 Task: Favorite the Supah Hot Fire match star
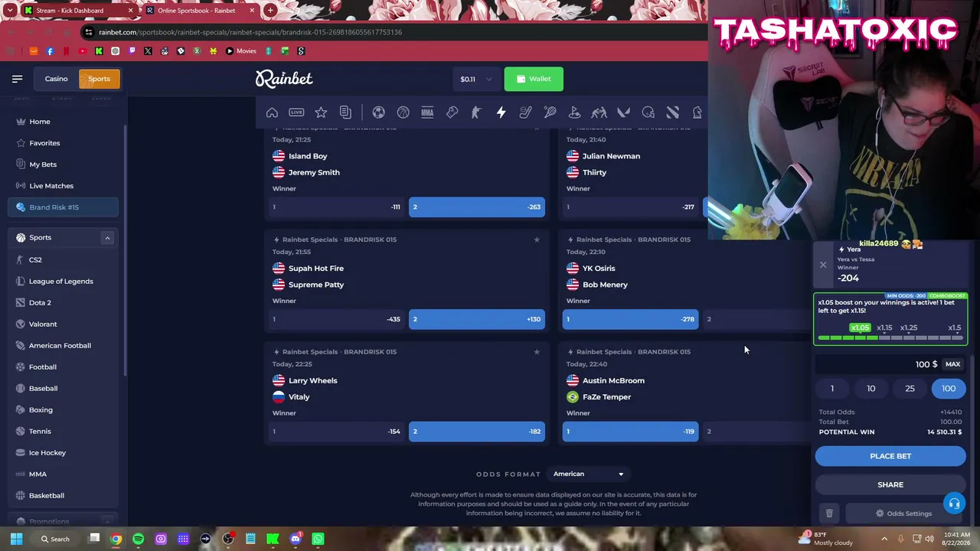tap(537, 240)
